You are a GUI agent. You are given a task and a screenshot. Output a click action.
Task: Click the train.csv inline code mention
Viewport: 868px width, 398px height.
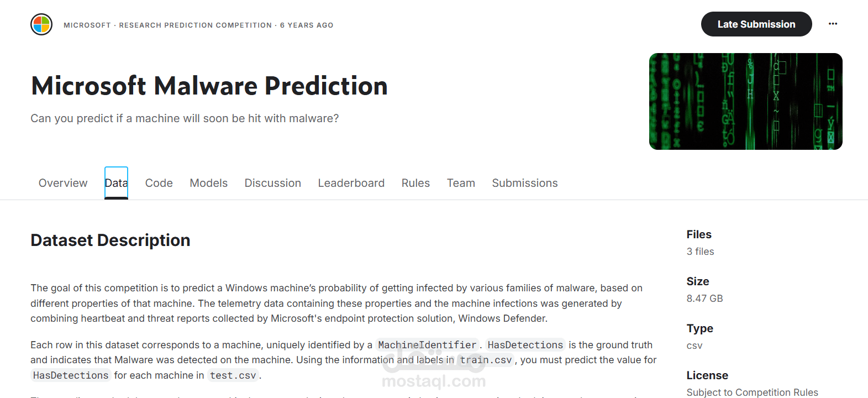[486, 360]
